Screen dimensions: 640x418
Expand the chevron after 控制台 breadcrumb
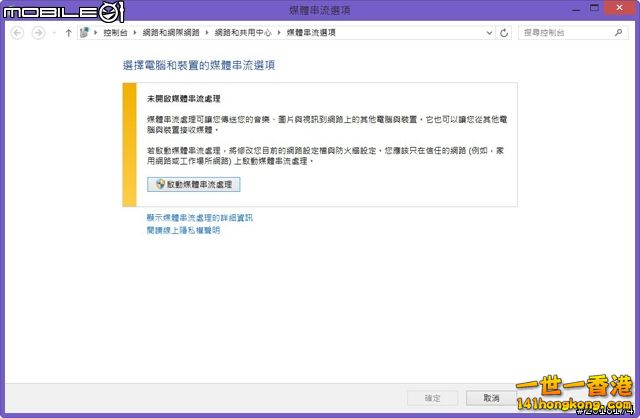tap(136, 33)
